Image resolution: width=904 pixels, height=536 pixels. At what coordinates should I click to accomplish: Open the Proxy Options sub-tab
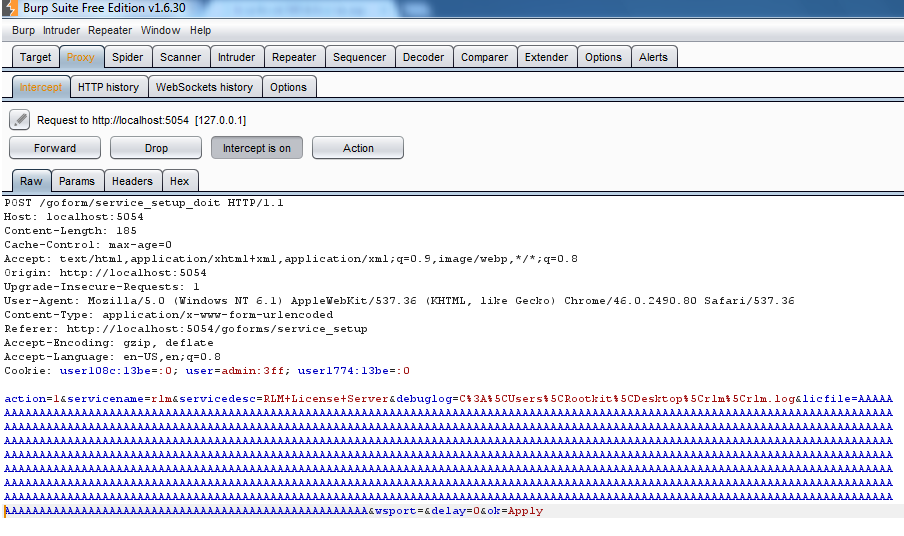(288, 87)
